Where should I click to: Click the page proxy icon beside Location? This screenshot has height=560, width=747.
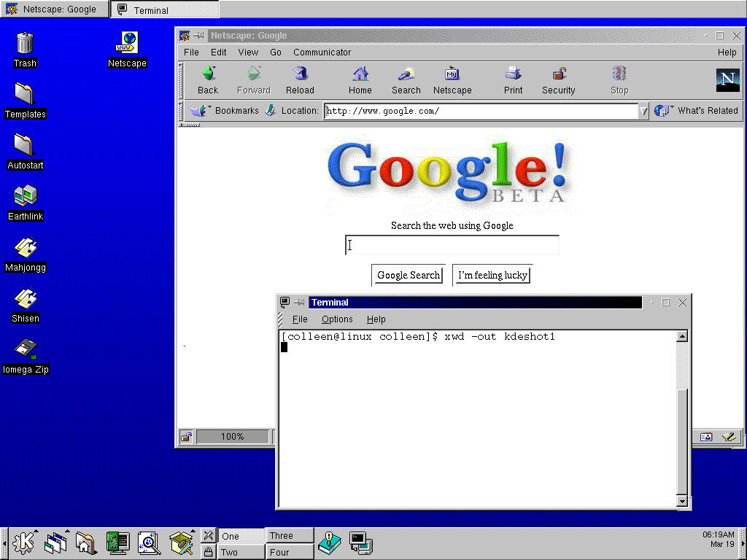(x=271, y=111)
